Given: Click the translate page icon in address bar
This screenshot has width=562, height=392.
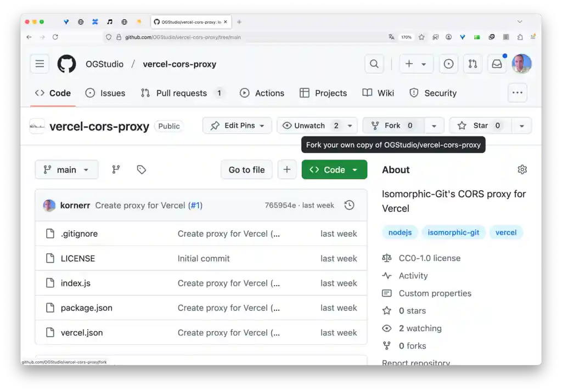Looking at the screenshot, I should 391,37.
